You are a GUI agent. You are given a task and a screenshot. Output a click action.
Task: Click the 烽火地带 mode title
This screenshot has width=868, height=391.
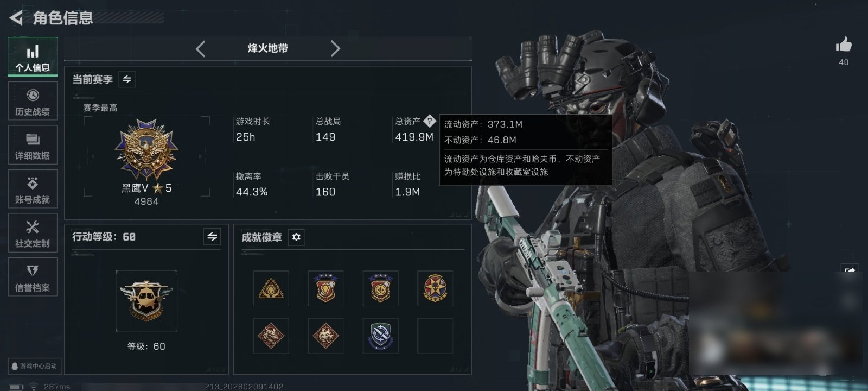pyautogui.click(x=268, y=48)
